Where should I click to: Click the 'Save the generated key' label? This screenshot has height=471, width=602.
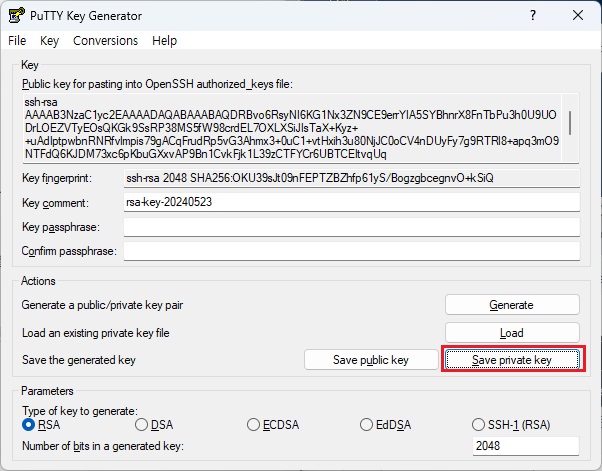point(79,360)
